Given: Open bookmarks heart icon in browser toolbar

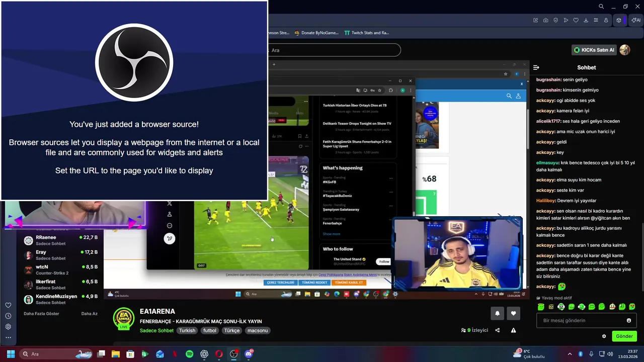Looking at the screenshot, I should click(x=576, y=20).
